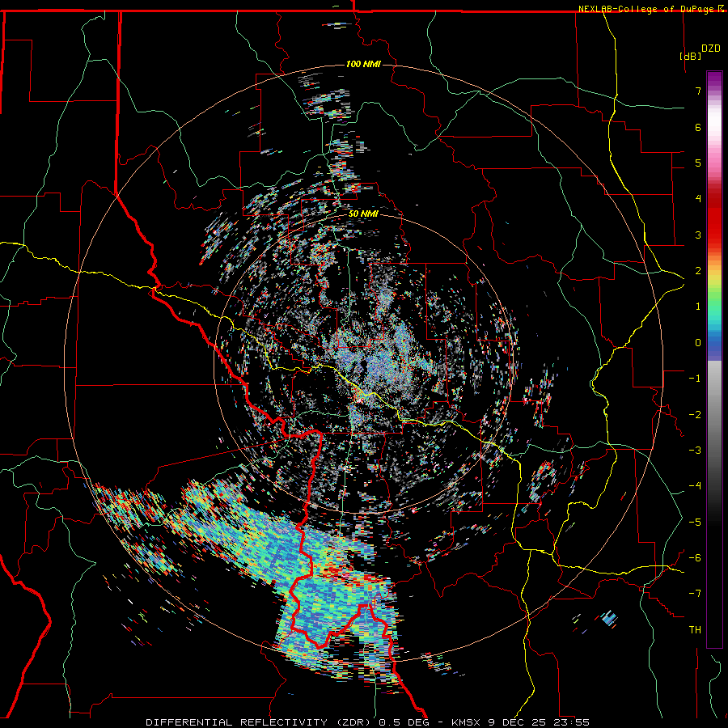
Task: Click the 4 value on the color scale
Action: (x=698, y=199)
